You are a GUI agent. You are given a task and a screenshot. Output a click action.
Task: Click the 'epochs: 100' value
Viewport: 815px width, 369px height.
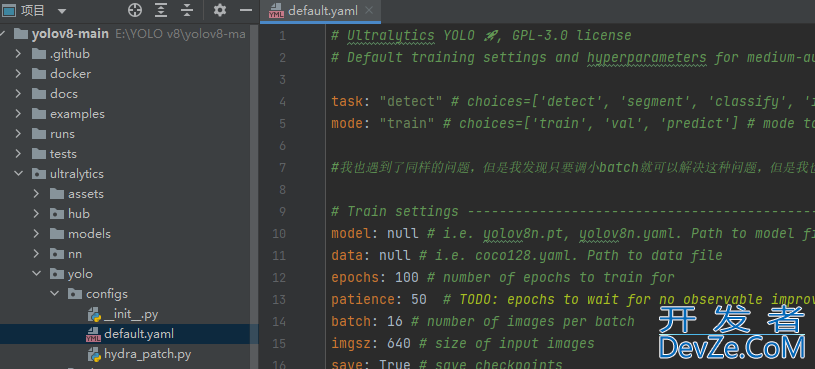pyautogui.click(x=406, y=278)
